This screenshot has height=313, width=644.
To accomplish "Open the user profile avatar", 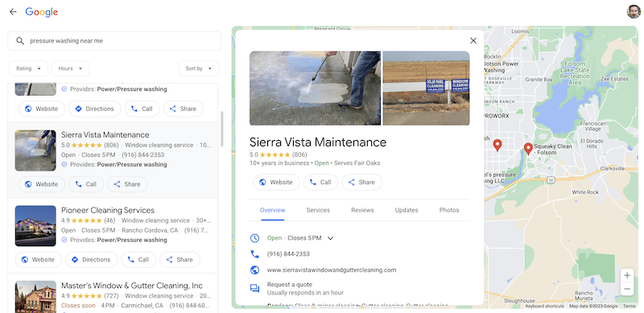I will (634, 11).
